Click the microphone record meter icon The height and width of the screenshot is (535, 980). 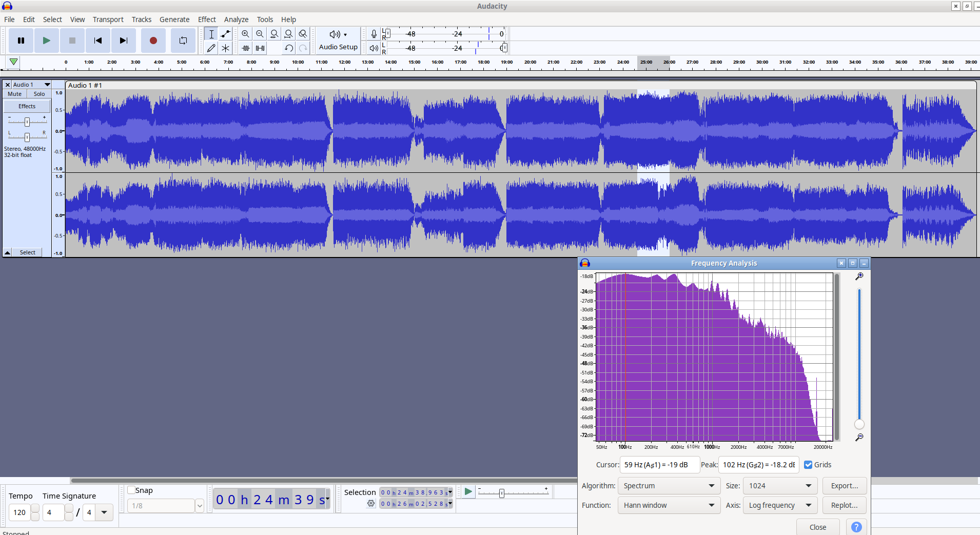(374, 34)
